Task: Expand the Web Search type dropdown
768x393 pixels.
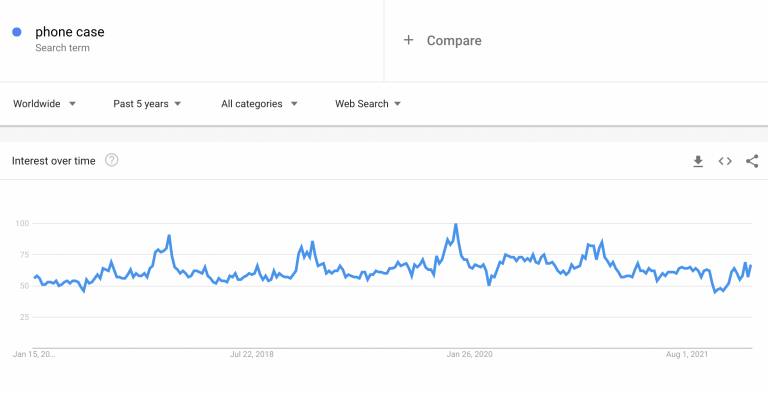Action: 368,104
